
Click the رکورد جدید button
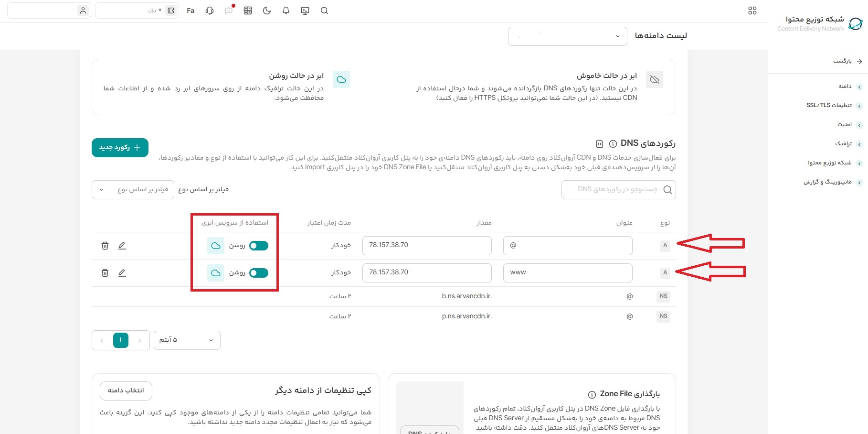[120, 148]
